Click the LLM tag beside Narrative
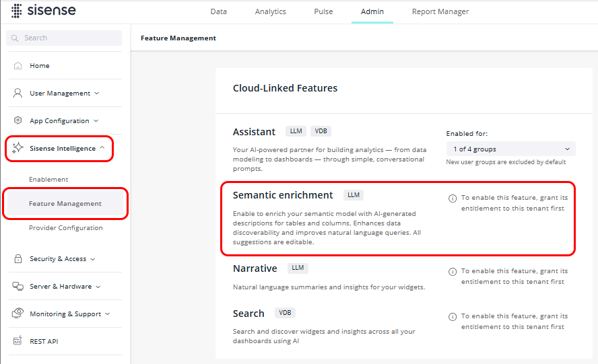The height and width of the screenshot is (364, 598). click(298, 268)
